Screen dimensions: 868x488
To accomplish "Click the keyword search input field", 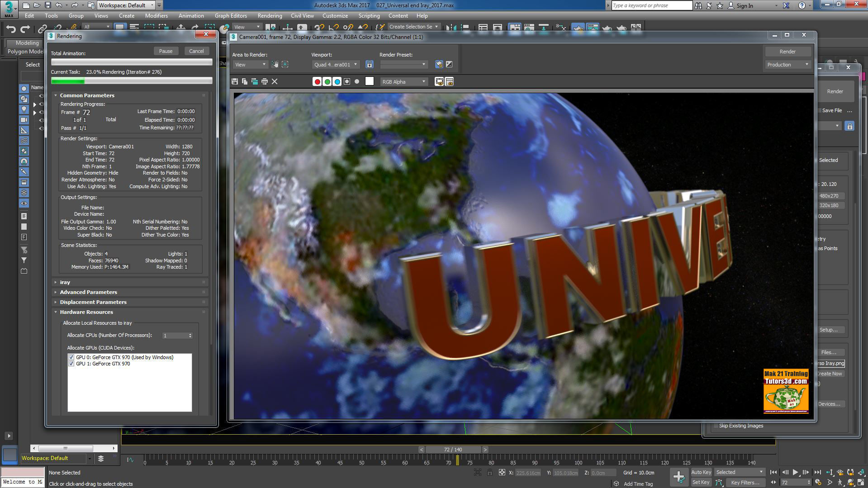I will pos(652,5).
